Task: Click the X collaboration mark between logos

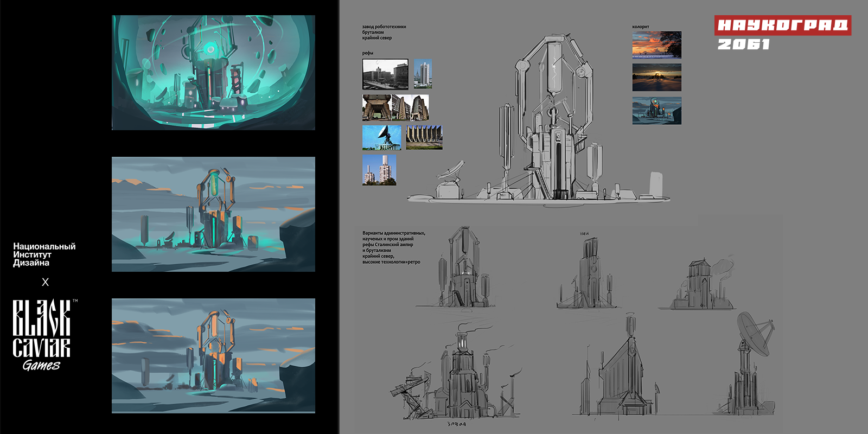Action: [x=46, y=282]
